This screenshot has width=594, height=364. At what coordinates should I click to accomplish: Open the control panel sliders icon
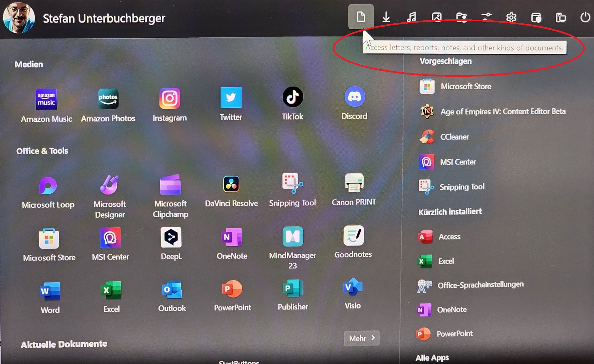point(486,17)
